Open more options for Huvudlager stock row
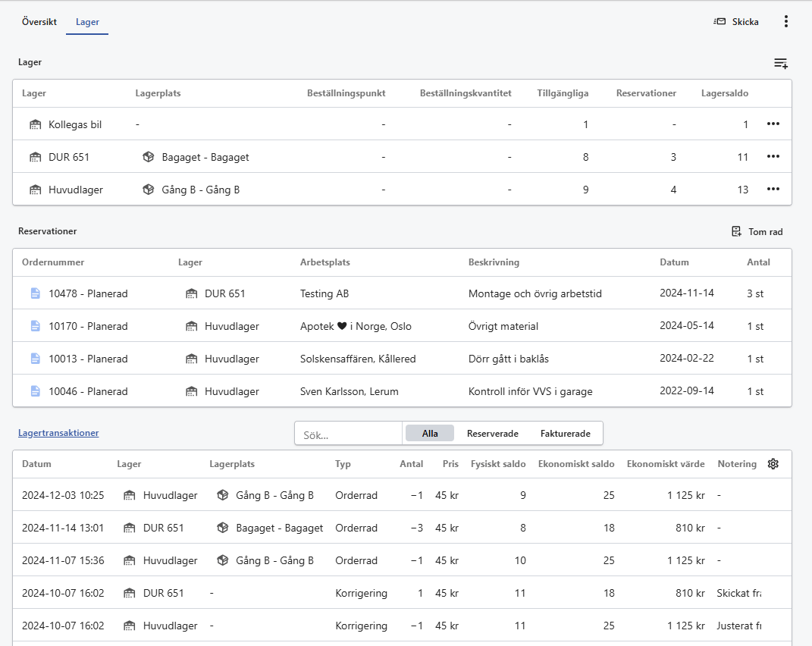This screenshot has width=812, height=646. pos(773,190)
